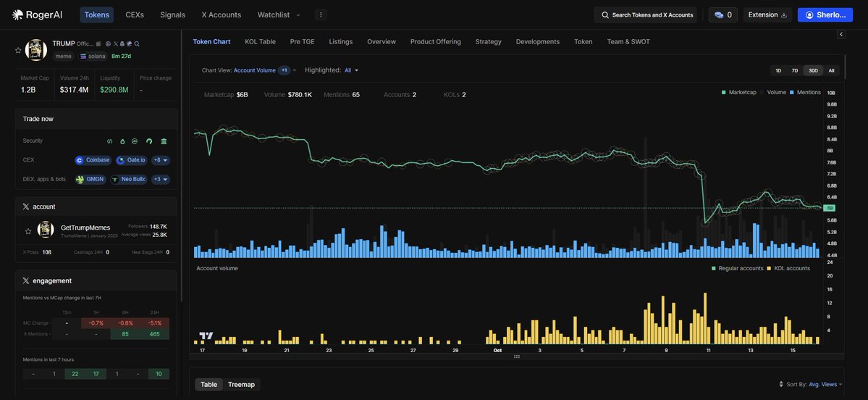Star the GetTrumpMemes X account
The image size is (868, 400).
28,230
